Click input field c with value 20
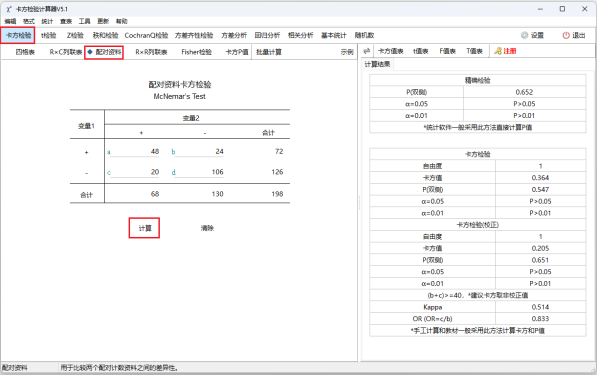The image size is (597, 375). [x=136, y=172]
